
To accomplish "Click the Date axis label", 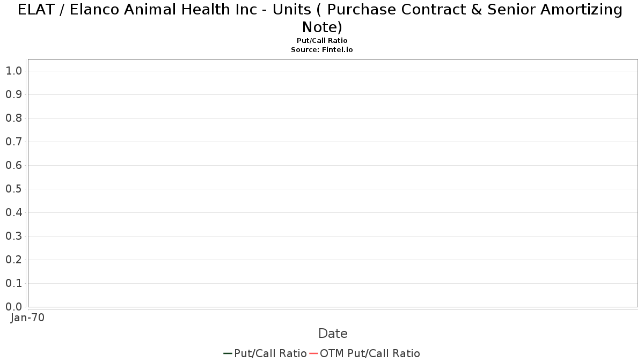I will [333, 334].
